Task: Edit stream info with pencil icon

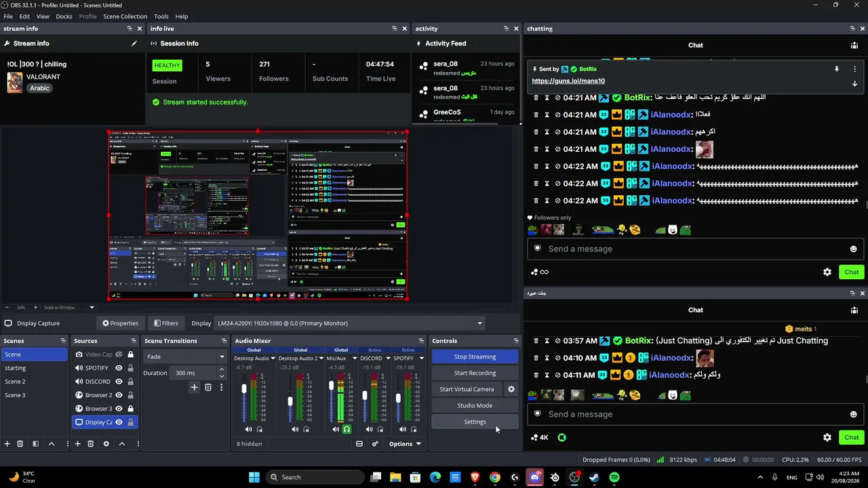Action: pyautogui.click(x=134, y=43)
